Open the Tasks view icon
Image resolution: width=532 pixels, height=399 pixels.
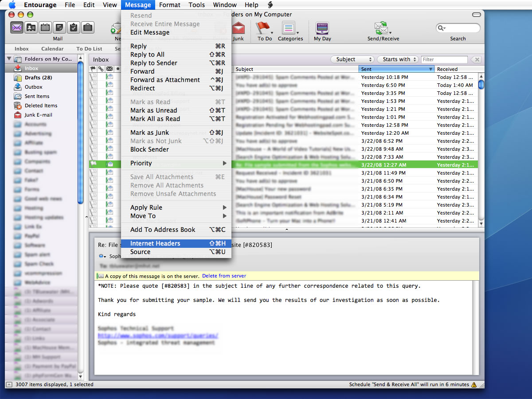tap(73, 27)
